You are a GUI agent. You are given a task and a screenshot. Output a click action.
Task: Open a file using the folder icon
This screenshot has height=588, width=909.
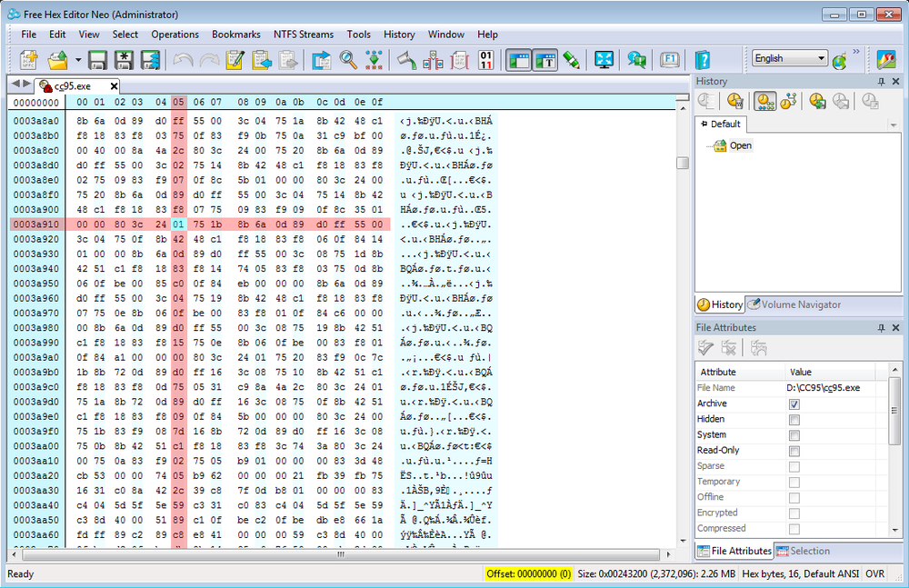(x=58, y=60)
